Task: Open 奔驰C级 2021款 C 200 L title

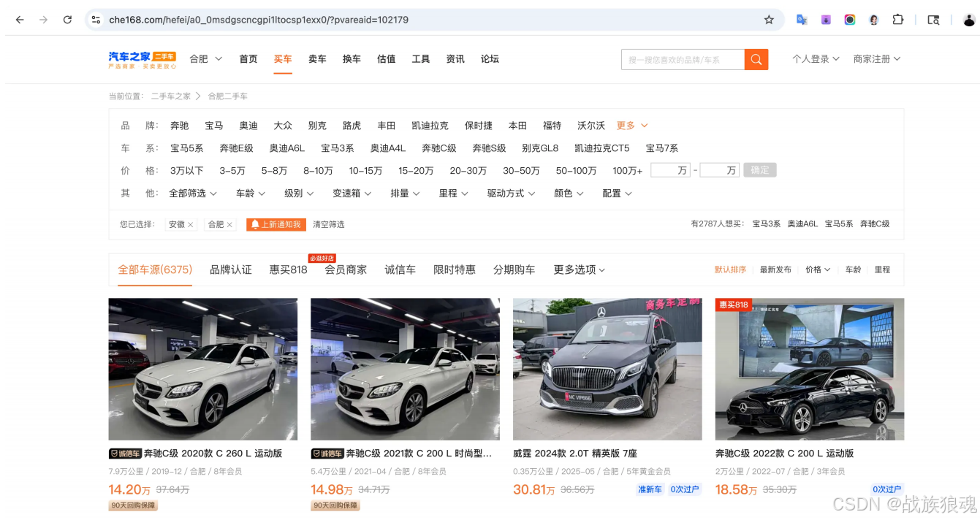Action: [x=419, y=454]
